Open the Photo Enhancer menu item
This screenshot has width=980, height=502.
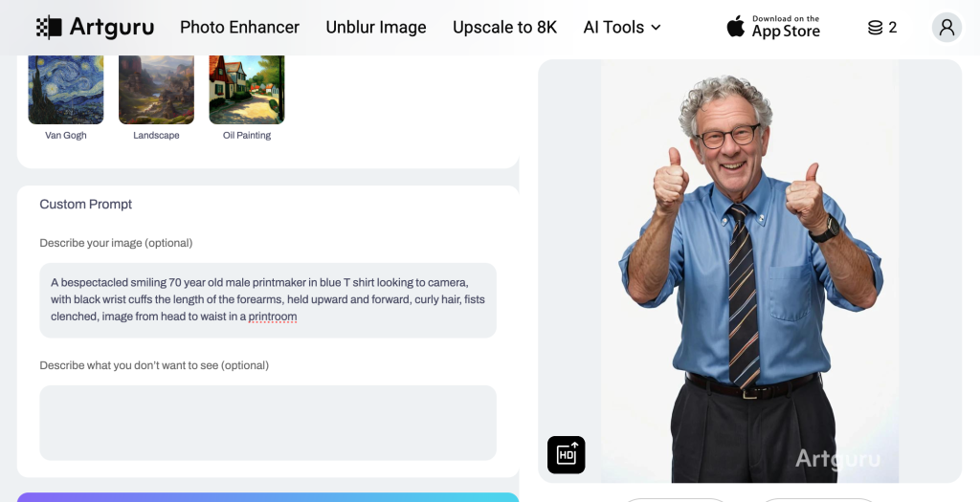239,28
